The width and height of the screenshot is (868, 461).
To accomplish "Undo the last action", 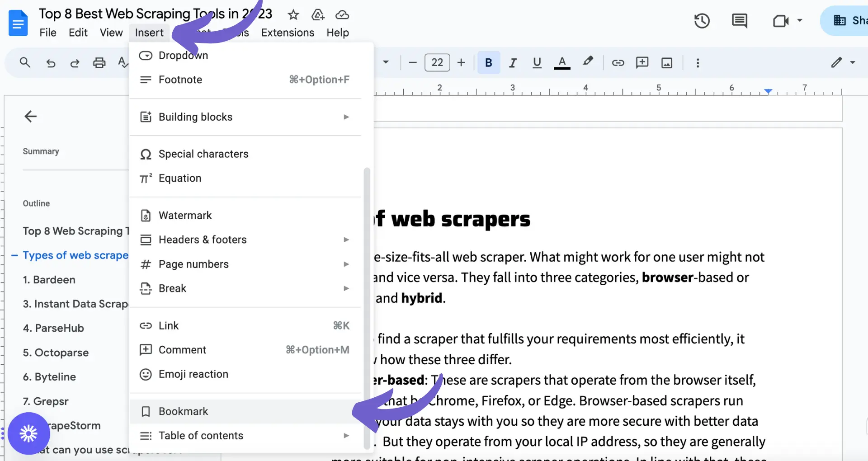I will pos(51,63).
